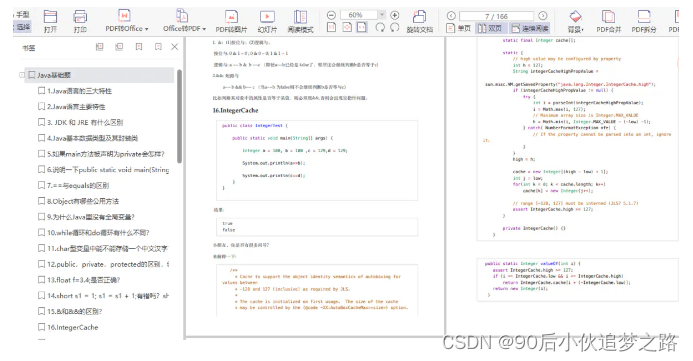This screenshot has height=361, width=693.
Task: Go to the previous page arrow
Action: click(x=451, y=16)
